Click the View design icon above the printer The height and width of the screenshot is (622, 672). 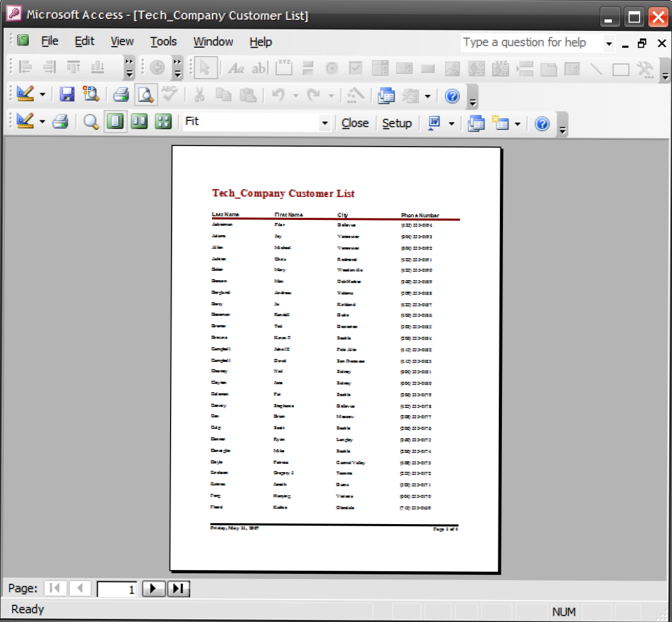coord(25,94)
